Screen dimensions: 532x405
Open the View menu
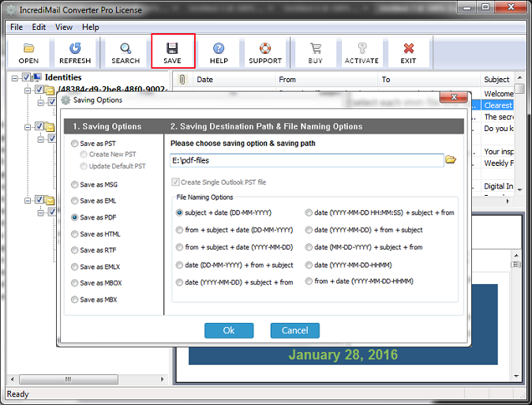pyautogui.click(x=64, y=27)
